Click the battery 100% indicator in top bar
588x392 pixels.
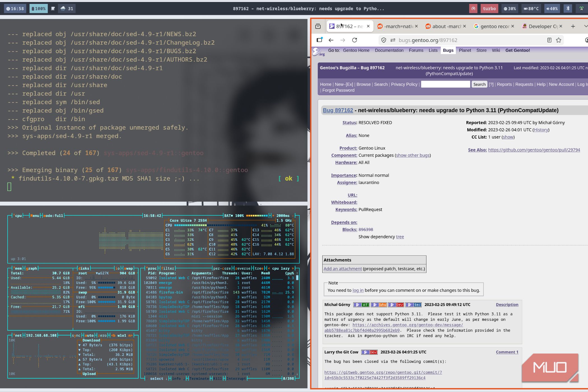(x=38, y=9)
